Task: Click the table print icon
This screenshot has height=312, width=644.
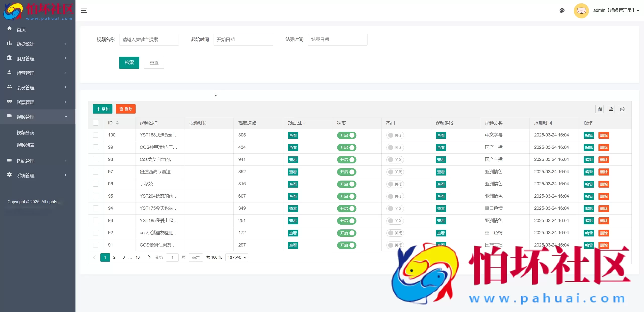Action: tap(622, 109)
